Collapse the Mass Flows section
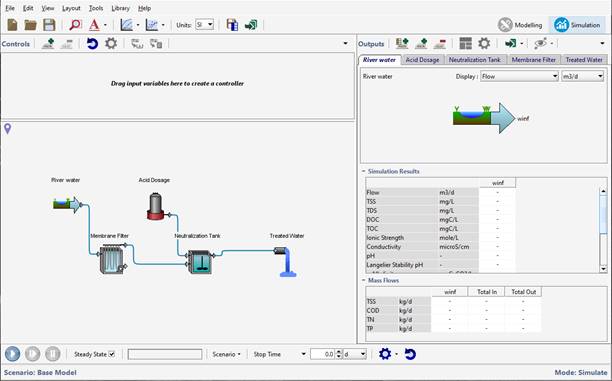Image resolution: width=612 pixels, height=381 pixels. click(363, 280)
